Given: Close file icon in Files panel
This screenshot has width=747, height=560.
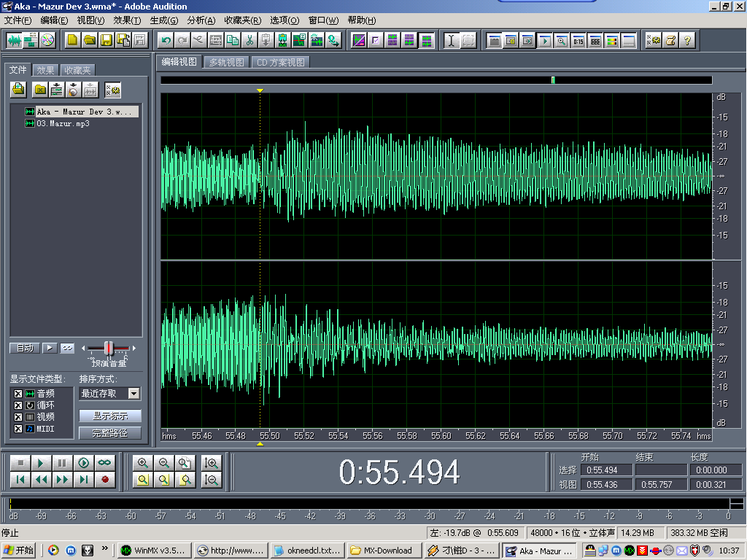Looking at the screenshot, I should (x=41, y=90).
